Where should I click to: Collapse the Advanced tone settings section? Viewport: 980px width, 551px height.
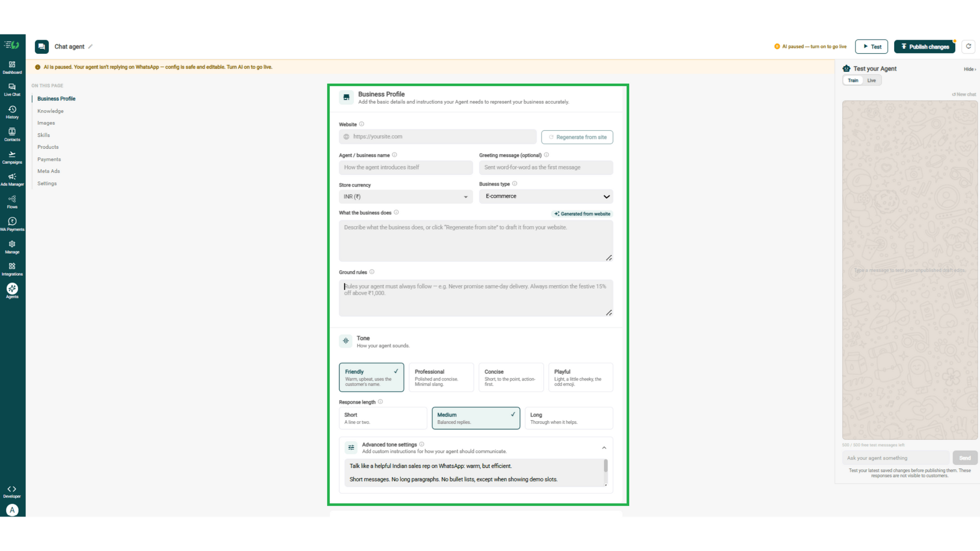[604, 448]
